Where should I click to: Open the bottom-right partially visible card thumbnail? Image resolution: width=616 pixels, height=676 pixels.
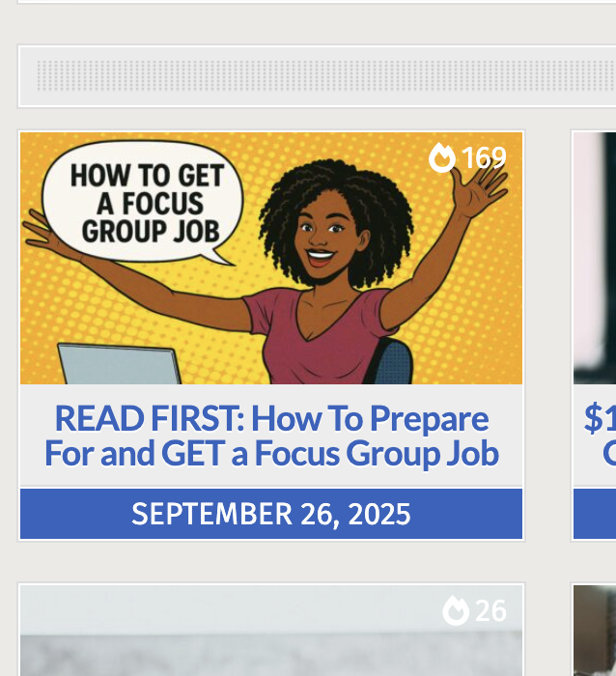click(595, 633)
